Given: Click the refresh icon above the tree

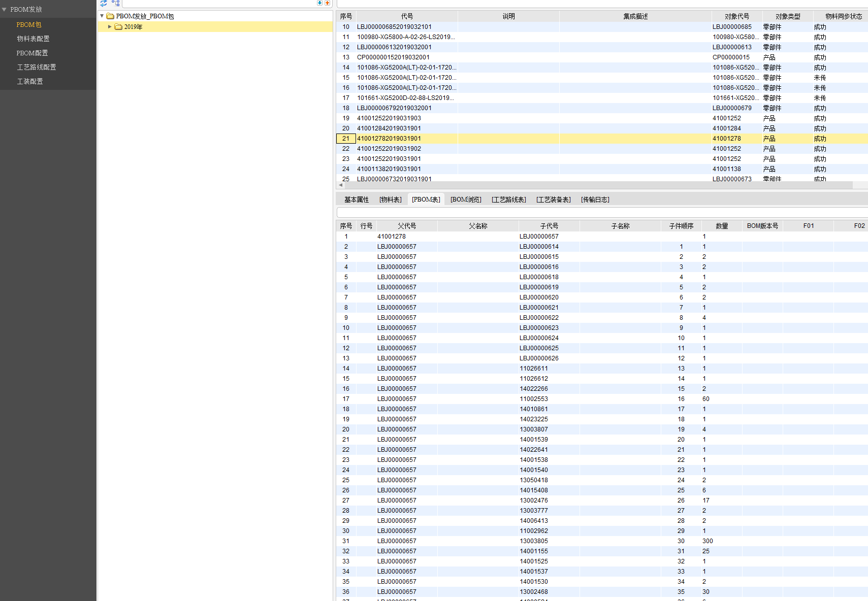Looking at the screenshot, I should coord(104,3).
